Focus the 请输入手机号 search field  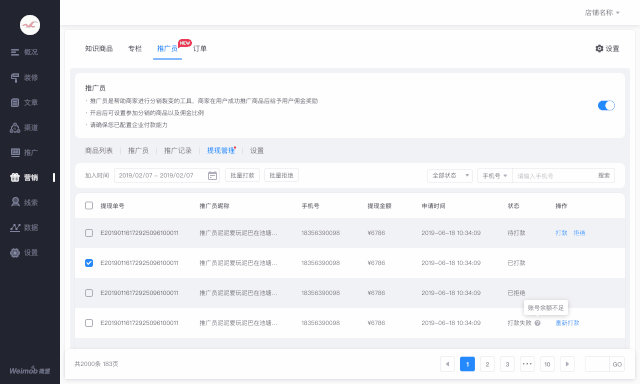pyautogui.click(x=553, y=176)
